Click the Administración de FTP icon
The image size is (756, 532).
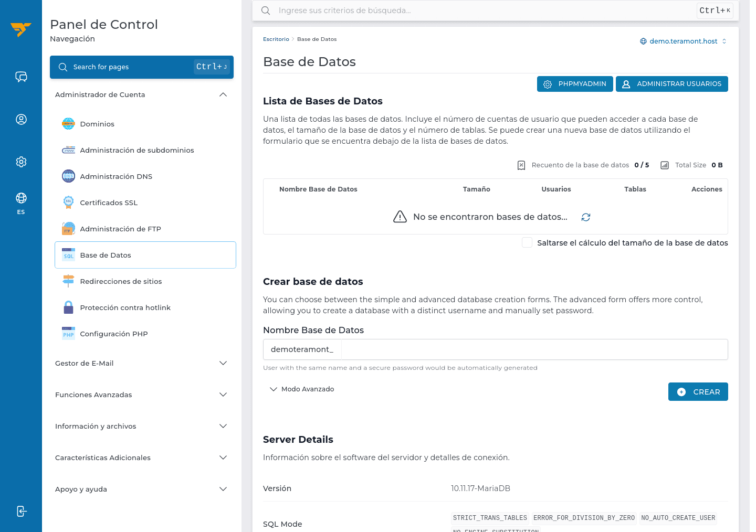69,229
